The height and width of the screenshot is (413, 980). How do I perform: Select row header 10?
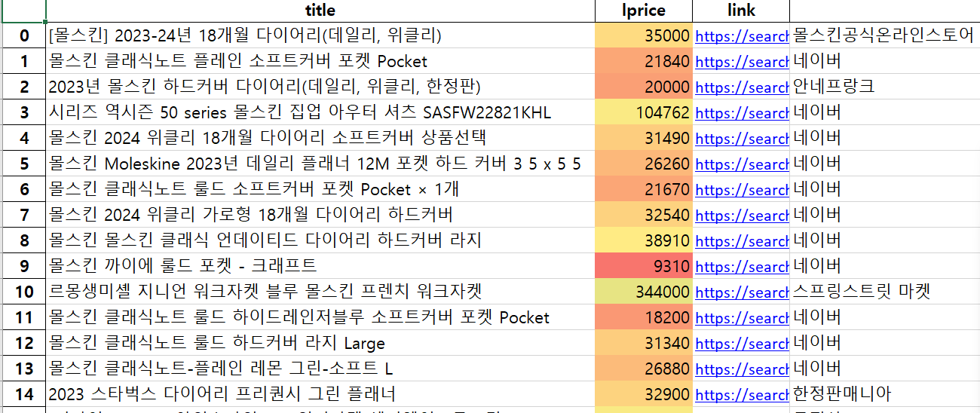tap(23, 292)
